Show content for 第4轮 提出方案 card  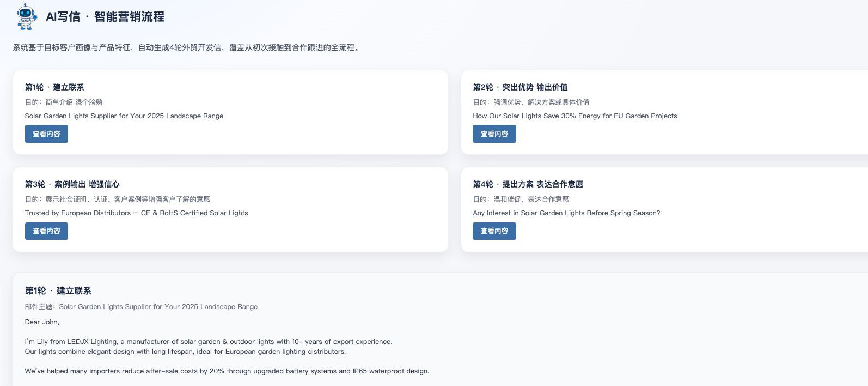click(494, 231)
